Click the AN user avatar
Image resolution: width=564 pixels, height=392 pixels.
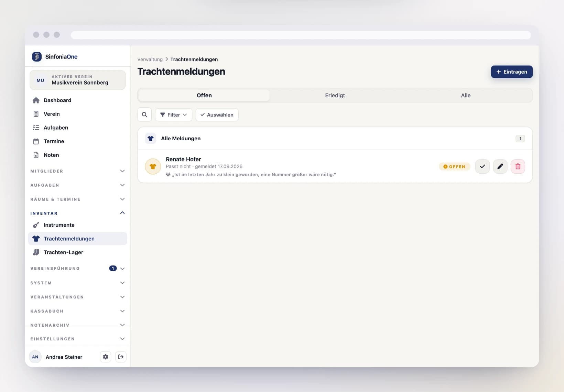(35, 357)
